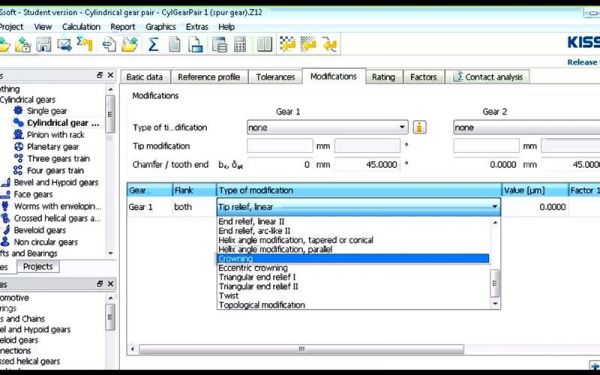
Task: Click Gear 1 tip modification mm field
Action: [x=280, y=146]
